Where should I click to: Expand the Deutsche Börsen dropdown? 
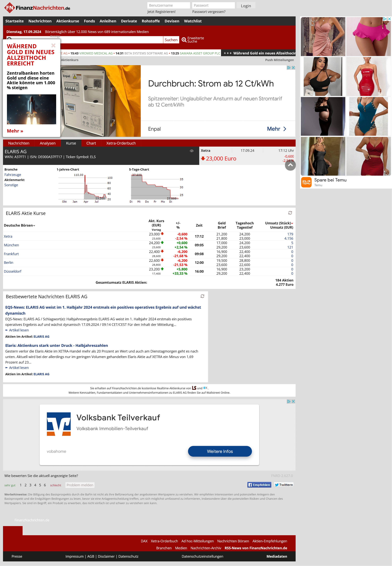[x=34, y=225]
